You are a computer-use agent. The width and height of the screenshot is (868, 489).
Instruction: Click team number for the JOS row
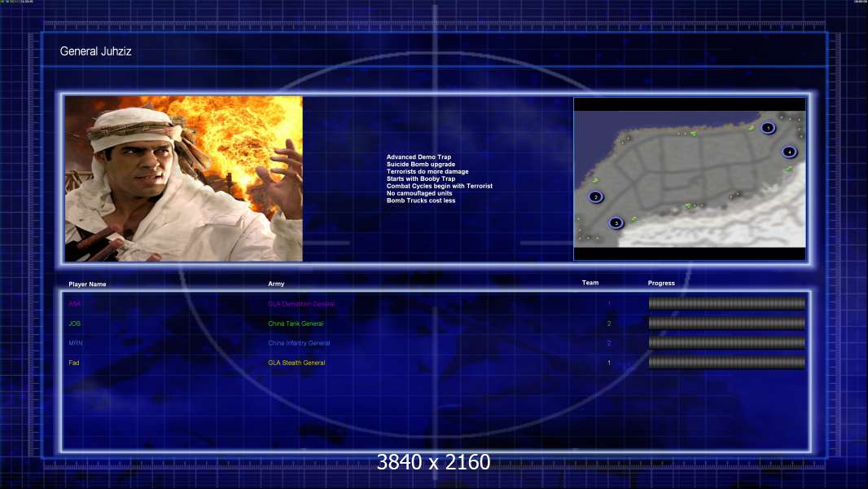[609, 324]
